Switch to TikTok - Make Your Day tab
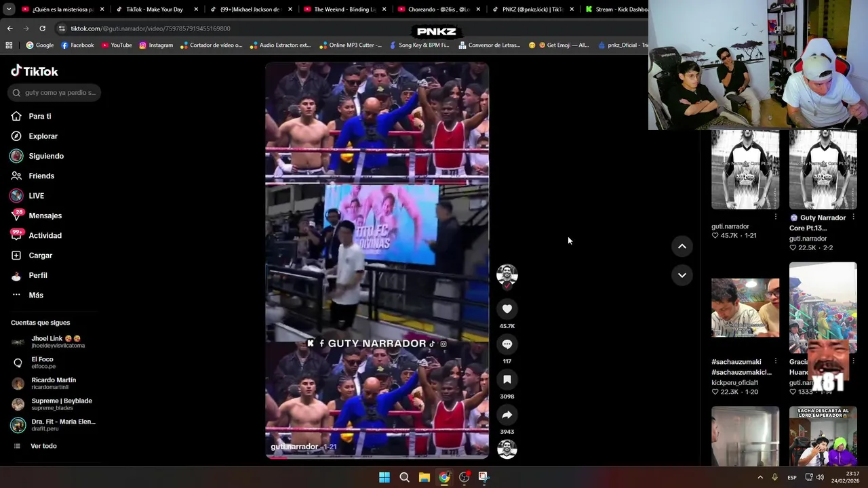Viewport: 868px width, 488px height. (x=155, y=9)
